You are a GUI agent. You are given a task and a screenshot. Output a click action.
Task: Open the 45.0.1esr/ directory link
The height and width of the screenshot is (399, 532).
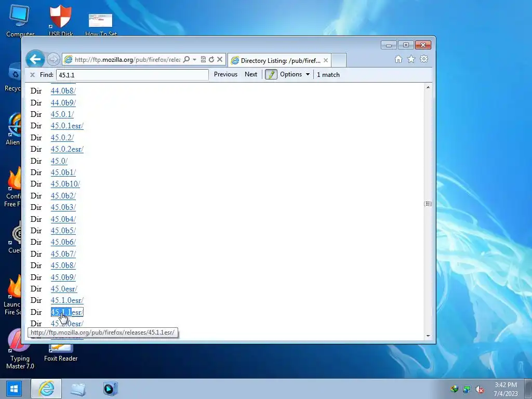coord(67,126)
